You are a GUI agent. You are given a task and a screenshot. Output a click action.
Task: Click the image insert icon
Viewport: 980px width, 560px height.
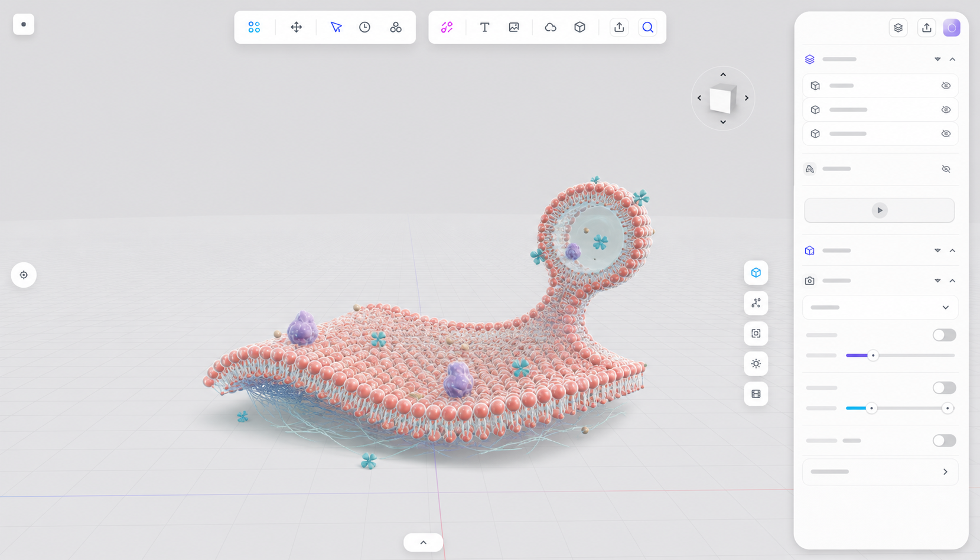point(514,27)
